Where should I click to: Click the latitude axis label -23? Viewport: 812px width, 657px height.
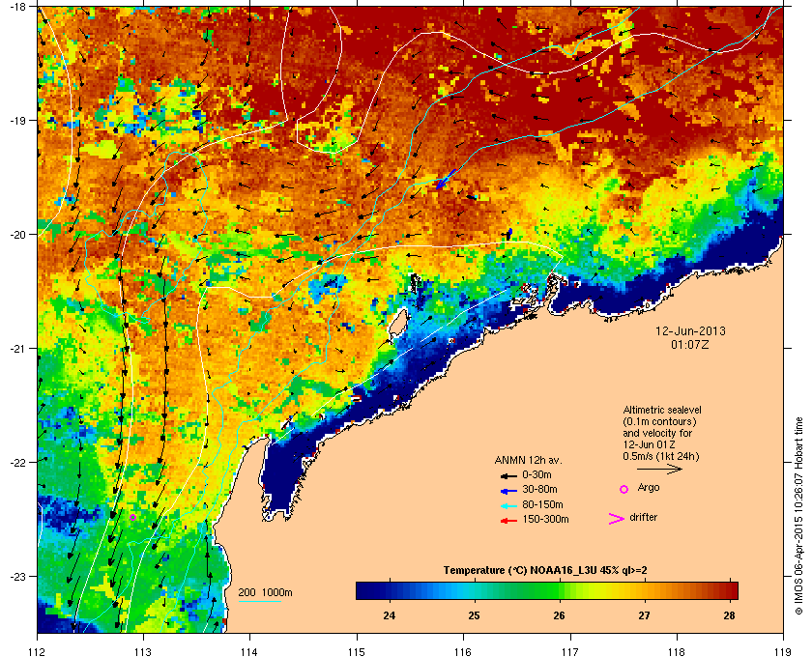click(x=16, y=576)
